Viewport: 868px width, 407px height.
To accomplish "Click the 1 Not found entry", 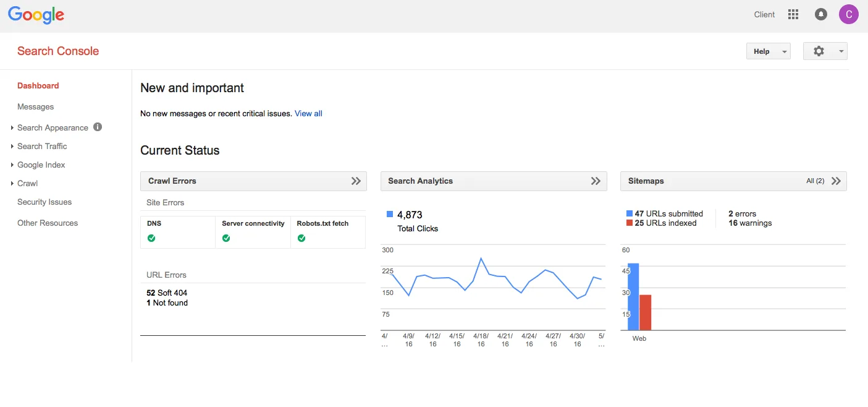I will tap(167, 302).
